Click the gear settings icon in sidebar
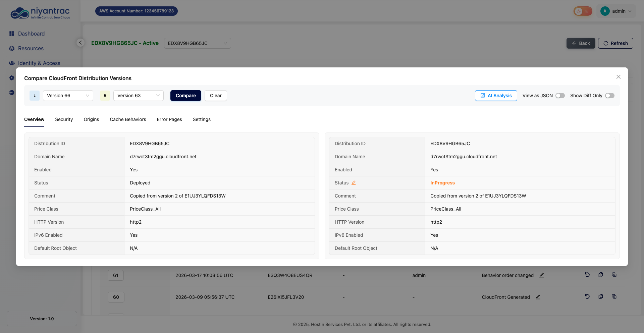The height and width of the screenshot is (333, 644). point(12,78)
